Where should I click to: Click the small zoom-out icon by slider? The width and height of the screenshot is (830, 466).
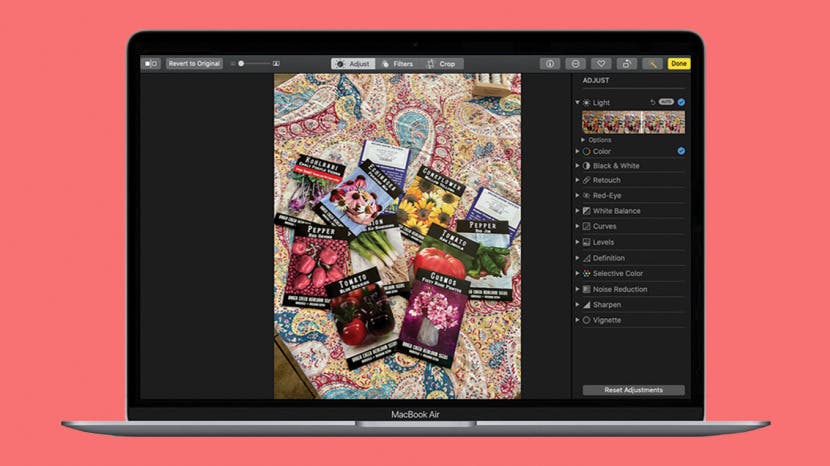[232, 64]
